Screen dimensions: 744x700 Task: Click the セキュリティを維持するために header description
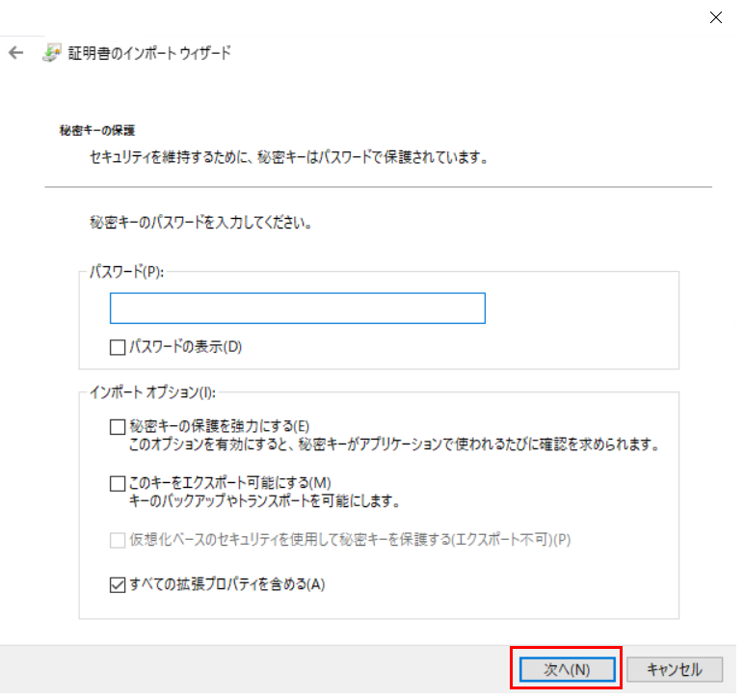[x=282, y=156]
